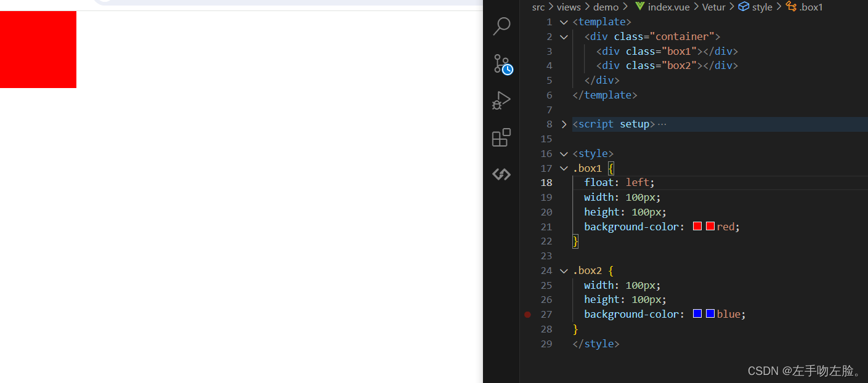Collapse the .box1 rule fold arrow
The width and height of the screenshot is (868, 383).
[564, 169]
